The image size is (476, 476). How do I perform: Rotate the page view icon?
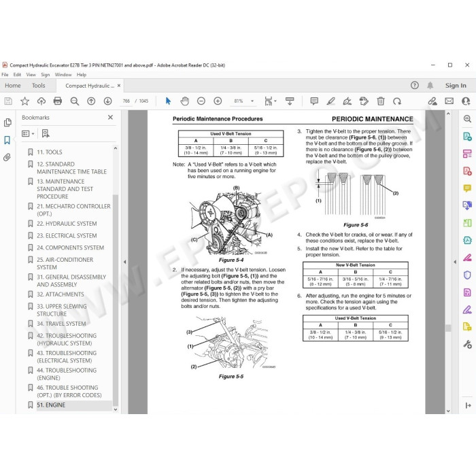click(x=397, y=101)
